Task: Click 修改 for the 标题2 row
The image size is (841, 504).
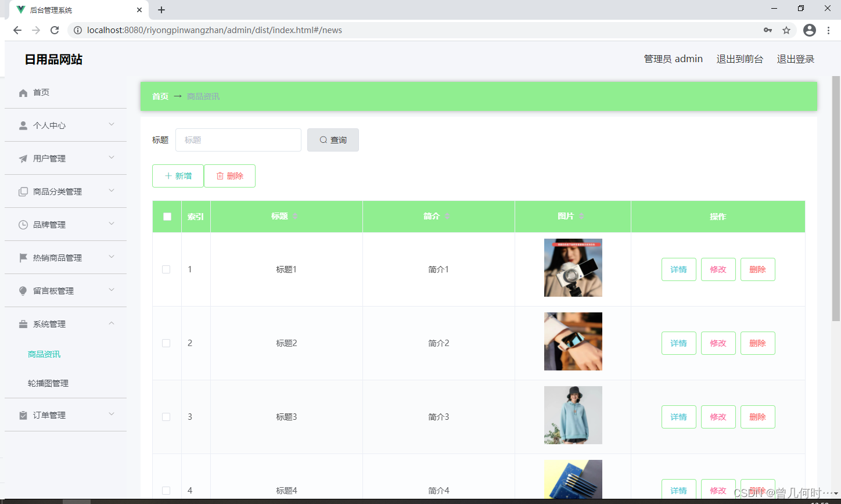Action: (x=718, y=343)
